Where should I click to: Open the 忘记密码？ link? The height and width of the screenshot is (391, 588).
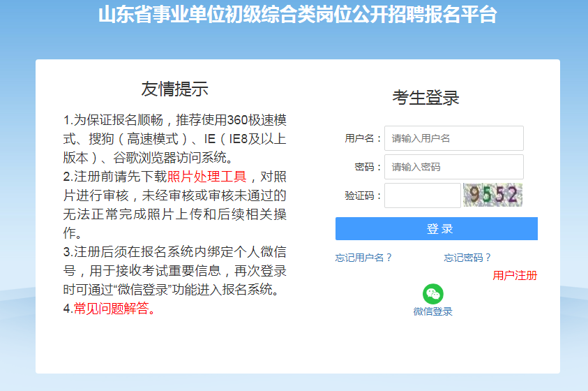467,258
